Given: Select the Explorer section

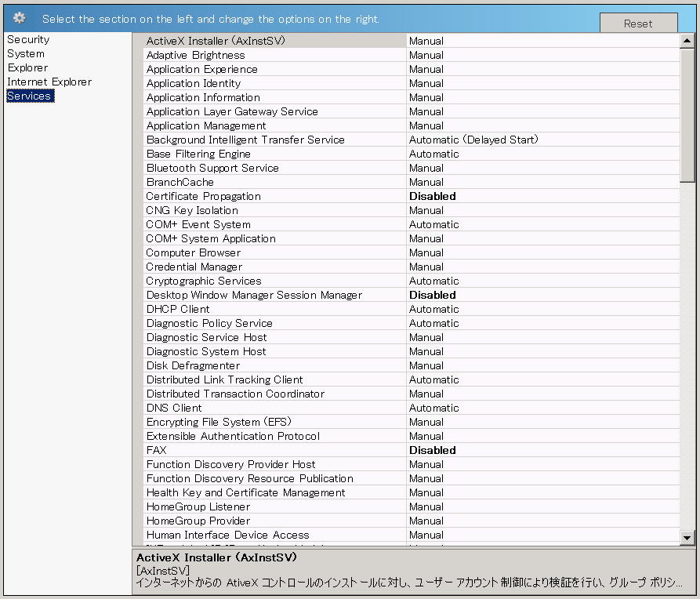Looking at the screenshot, I should (27, 67).
